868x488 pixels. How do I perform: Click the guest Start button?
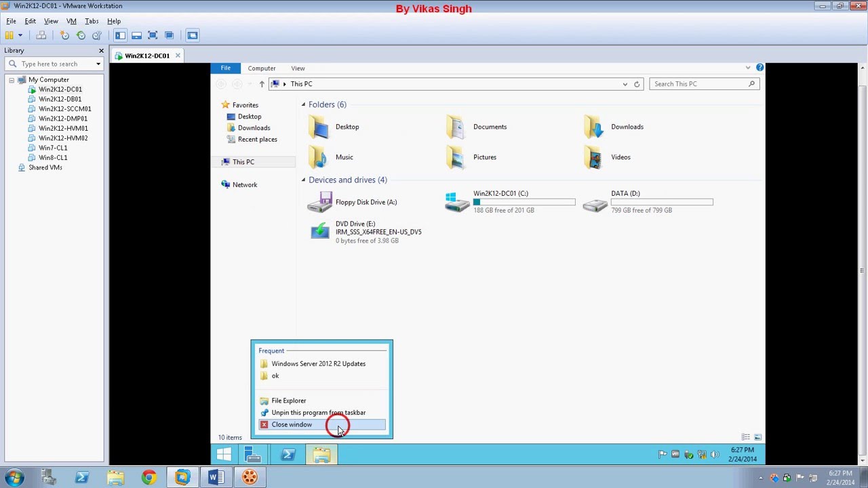pyautogui.click(x=224, y=454)
